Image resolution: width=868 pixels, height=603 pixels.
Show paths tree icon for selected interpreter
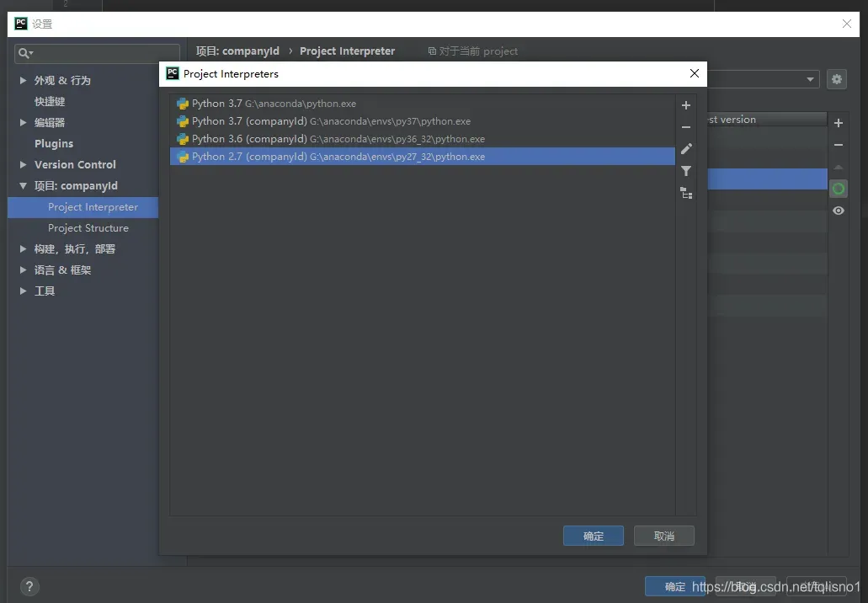(686, 193)
